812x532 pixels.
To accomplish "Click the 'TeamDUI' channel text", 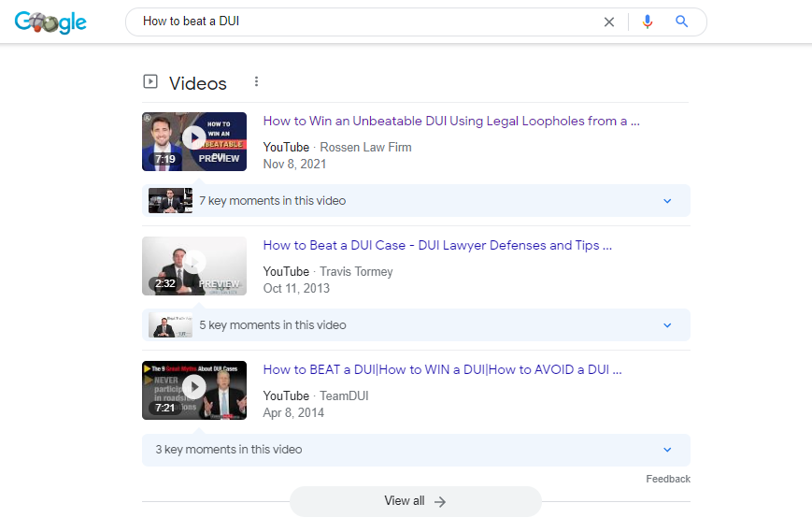I will [344, 395].
